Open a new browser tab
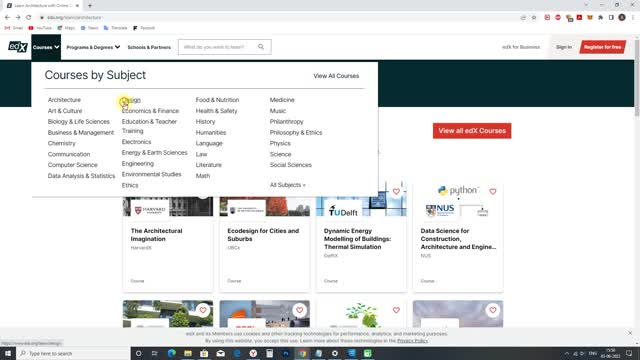 [90, 5]
